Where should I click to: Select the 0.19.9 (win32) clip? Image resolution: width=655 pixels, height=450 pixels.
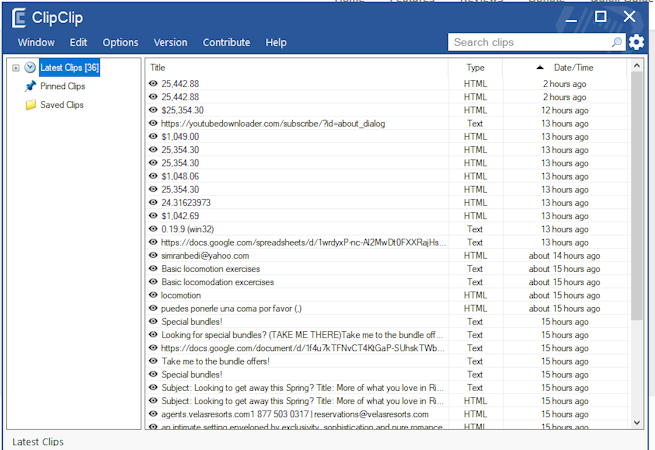click(188, 229)
